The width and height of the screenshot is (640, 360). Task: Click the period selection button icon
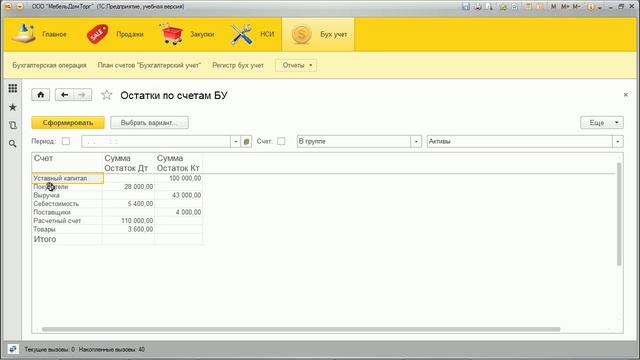(x=246, y=142)
